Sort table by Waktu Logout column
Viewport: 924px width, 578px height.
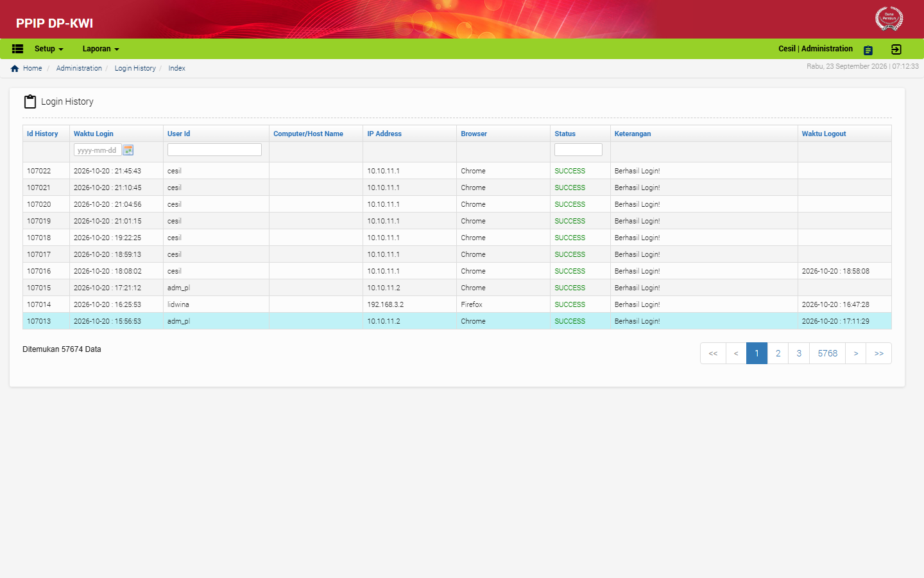[x=824, y=134]
